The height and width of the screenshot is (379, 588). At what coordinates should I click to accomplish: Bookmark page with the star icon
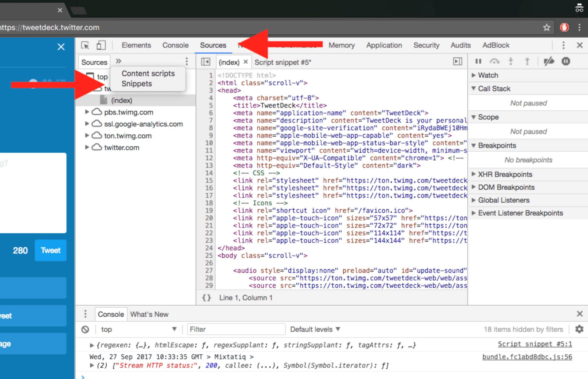coord(546,27)
